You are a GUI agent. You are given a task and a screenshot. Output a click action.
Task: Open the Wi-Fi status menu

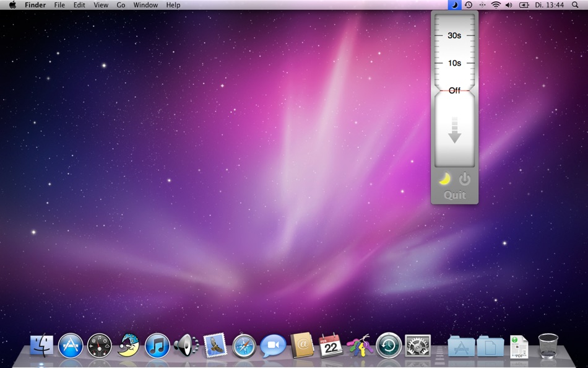[496, 5]
